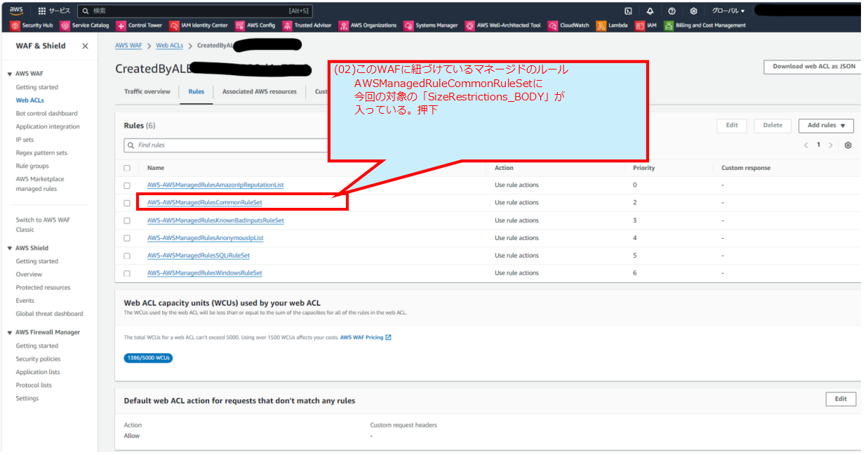Collapse the AWS Shield sidebar section
The height and width of the screenshot is (455, 868).
[10, 248]
